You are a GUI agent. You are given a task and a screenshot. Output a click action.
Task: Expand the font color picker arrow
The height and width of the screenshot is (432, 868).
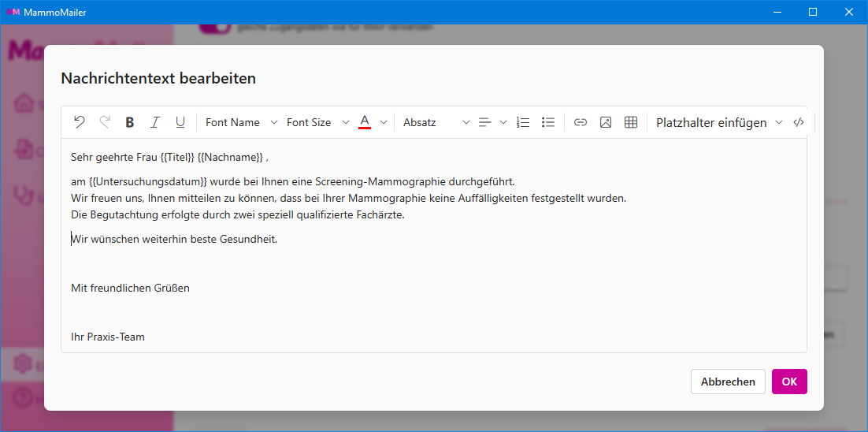pos(384,122)
